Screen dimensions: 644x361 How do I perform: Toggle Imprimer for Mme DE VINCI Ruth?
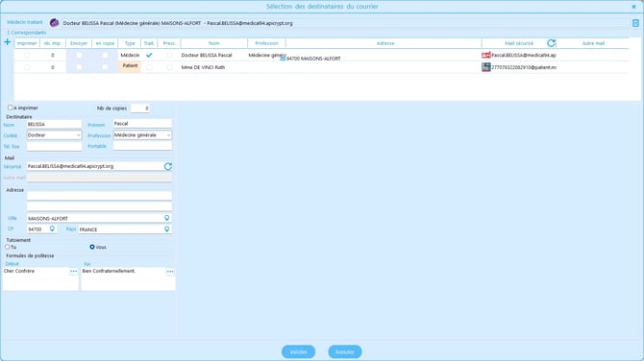pyautogui.click(x=27, y=67)
